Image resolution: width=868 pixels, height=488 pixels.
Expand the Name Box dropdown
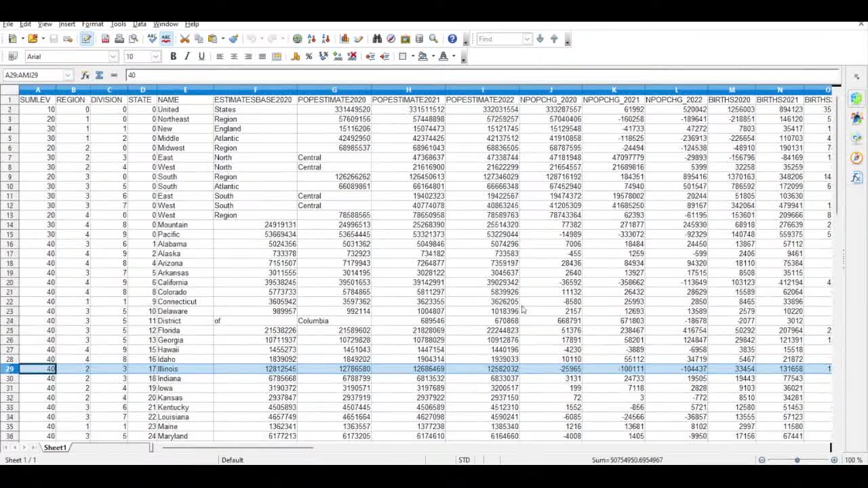pyautogui.click(x=68, y=75)
